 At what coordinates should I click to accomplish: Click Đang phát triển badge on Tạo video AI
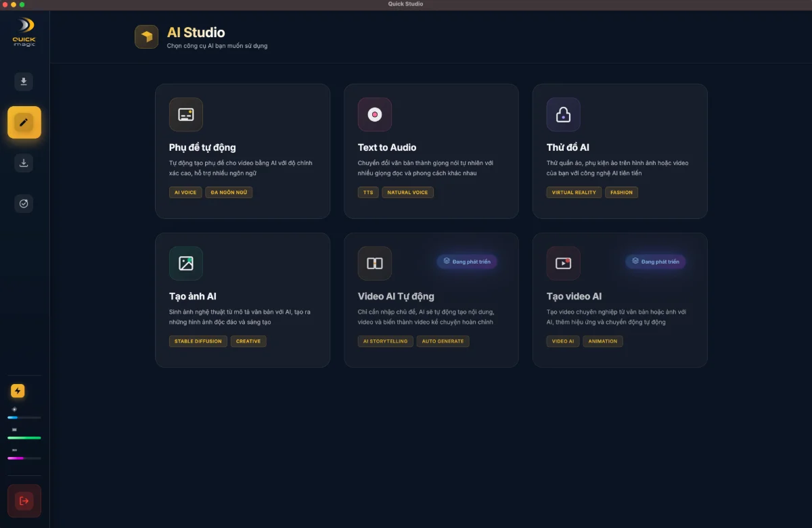(x=655, y=262)
